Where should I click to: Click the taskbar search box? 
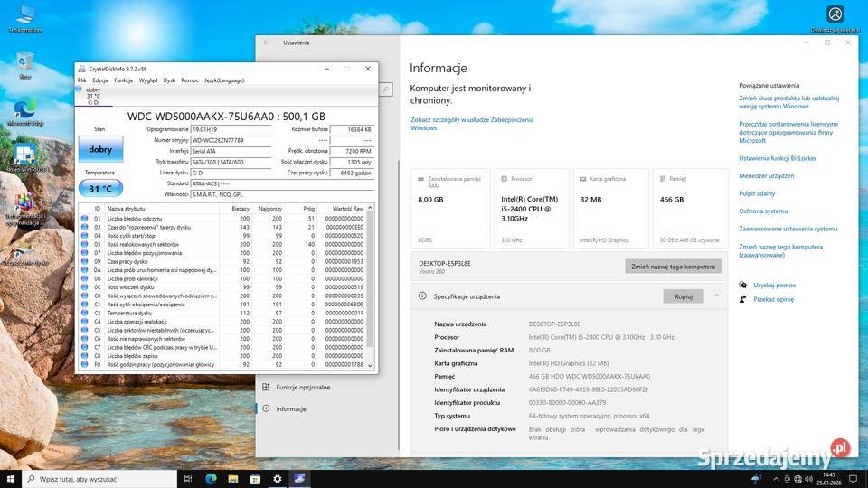[x=99, y=479]
